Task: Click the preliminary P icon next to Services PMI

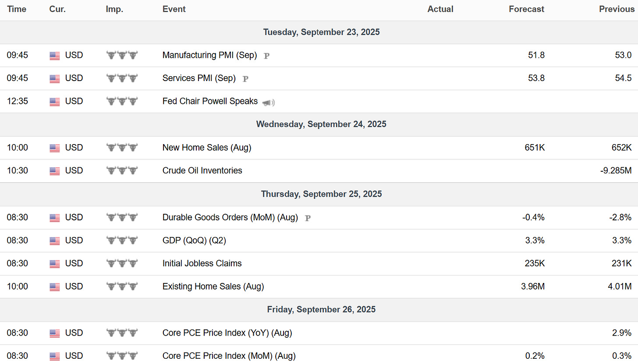Action: click(x=245, y=79)
